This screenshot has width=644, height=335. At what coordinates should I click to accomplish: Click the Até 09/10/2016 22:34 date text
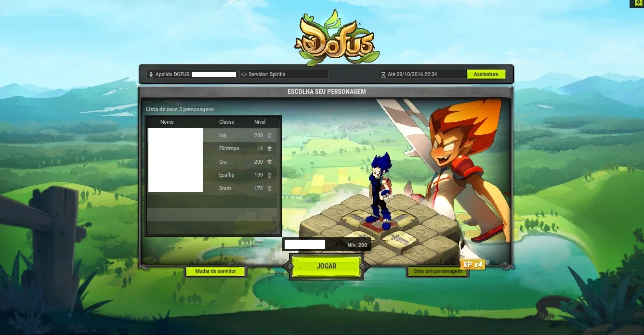412,75
